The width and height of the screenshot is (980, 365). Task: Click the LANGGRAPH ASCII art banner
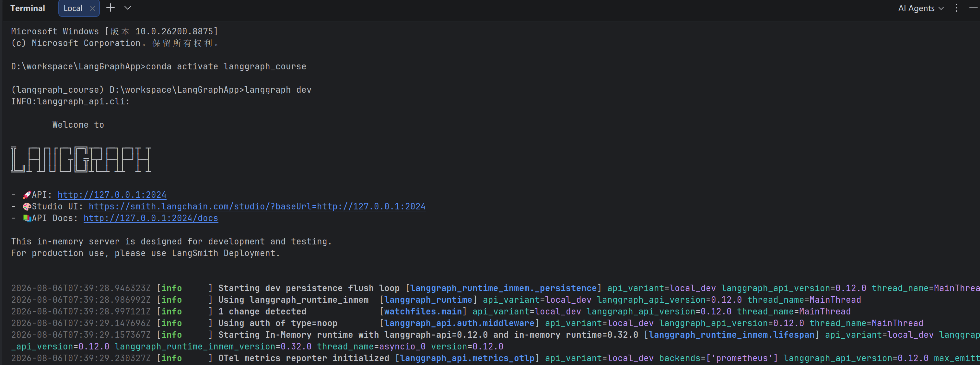click(81, 159)
